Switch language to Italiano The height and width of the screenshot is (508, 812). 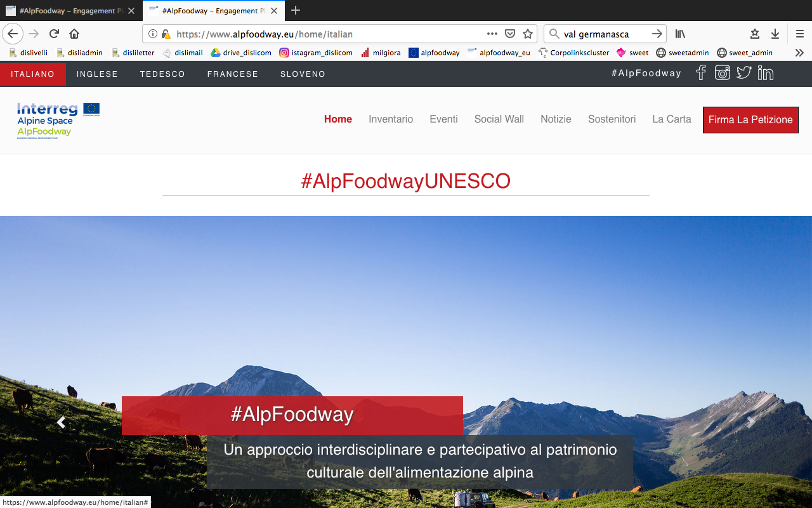pos(33,74)
